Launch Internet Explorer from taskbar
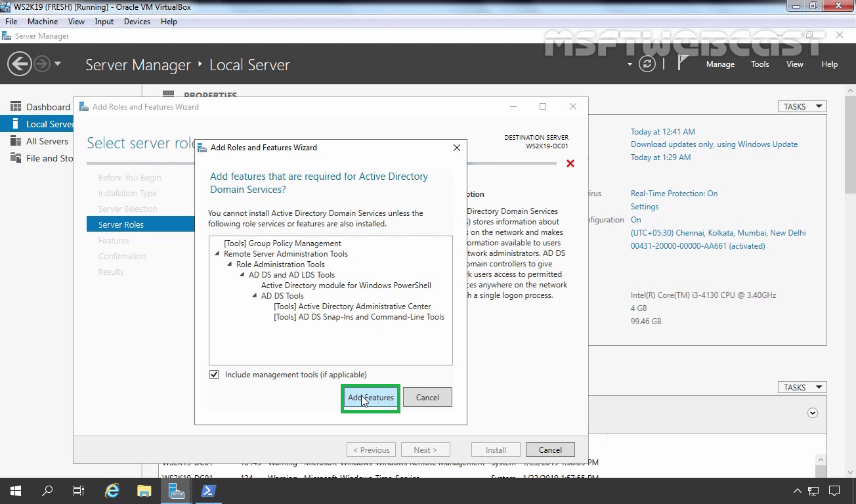 tap(112, 491)
